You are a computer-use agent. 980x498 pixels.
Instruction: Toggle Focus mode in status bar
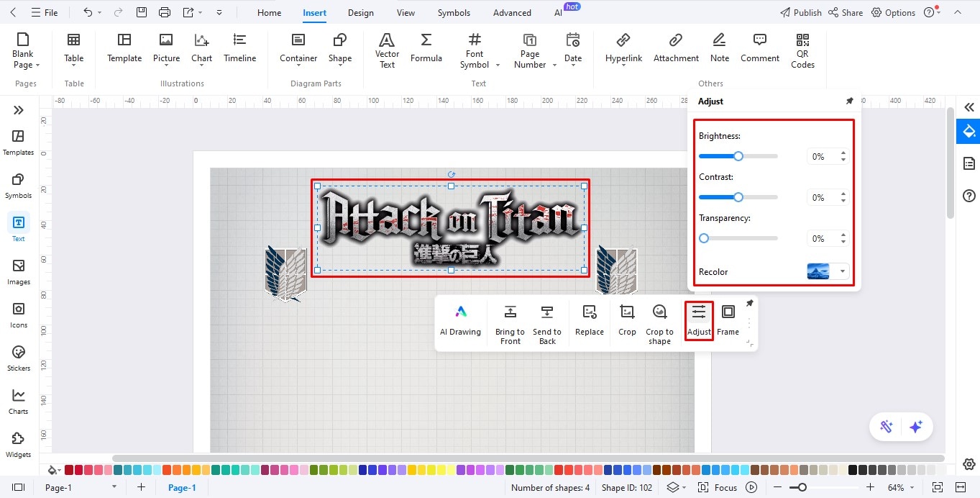718,487
